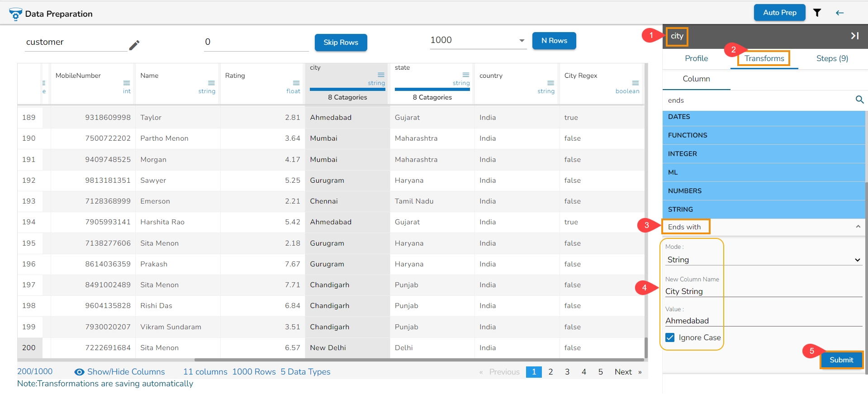
Task: Collapse the Ends with section
Action: click(x=858, y=227)
